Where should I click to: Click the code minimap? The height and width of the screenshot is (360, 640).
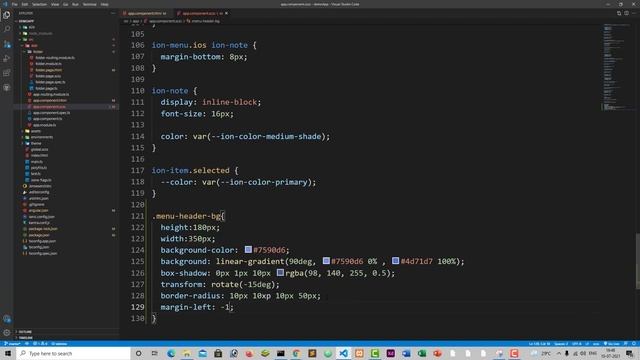(x=616, y=67)
